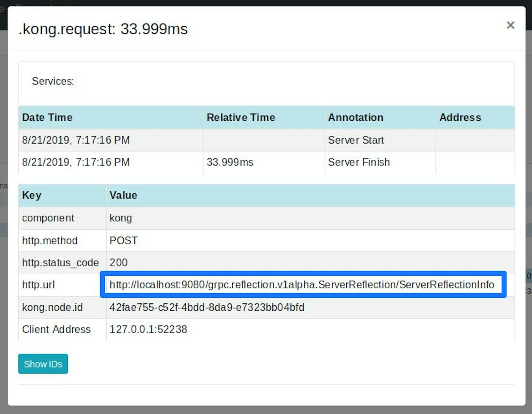Close the .kong.request trace details dialog
This screenshot has height=414, width=532.
[511, 25]
